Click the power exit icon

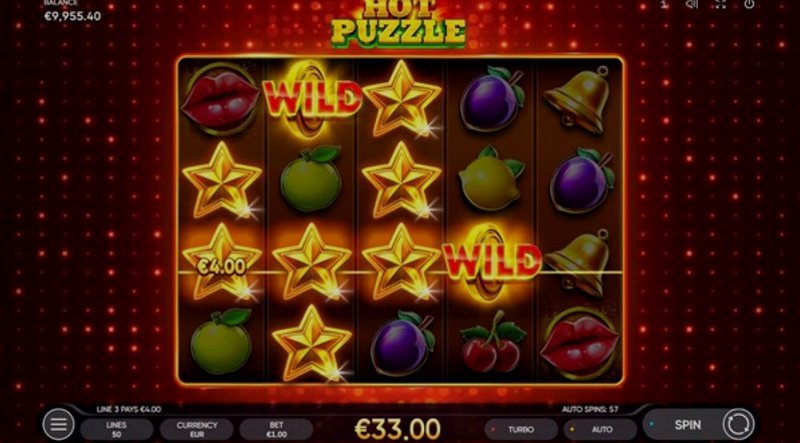pos(749,4)
